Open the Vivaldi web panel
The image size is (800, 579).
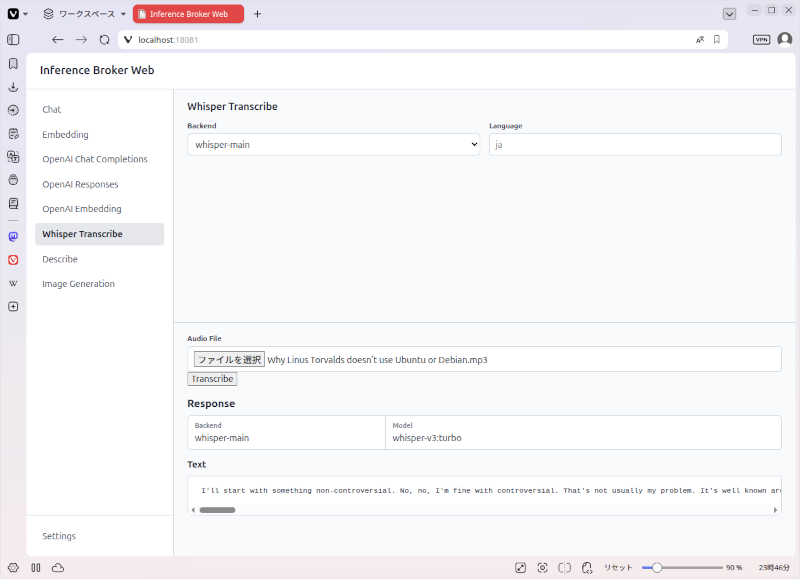point(14,260)
